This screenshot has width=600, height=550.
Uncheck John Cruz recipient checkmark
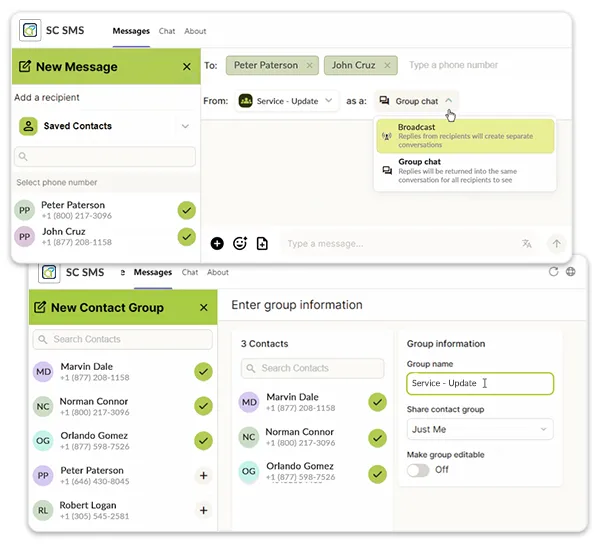(x=187, y=237)
